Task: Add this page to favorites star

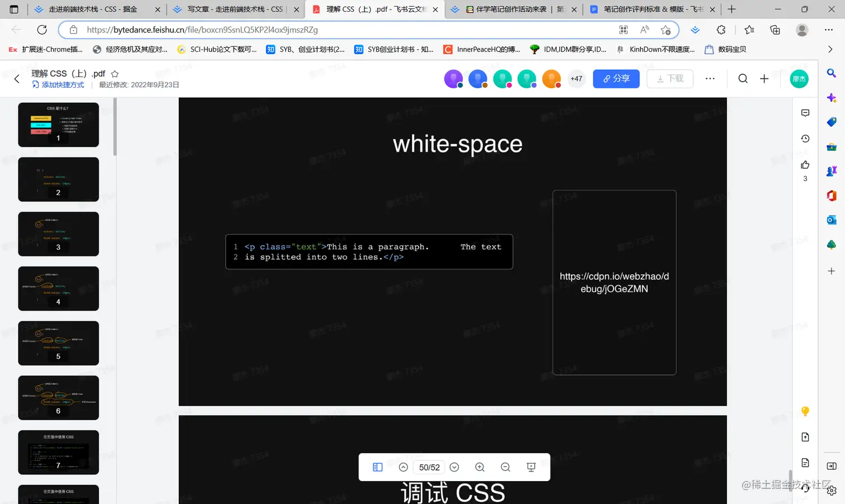Action: [666, 30]
